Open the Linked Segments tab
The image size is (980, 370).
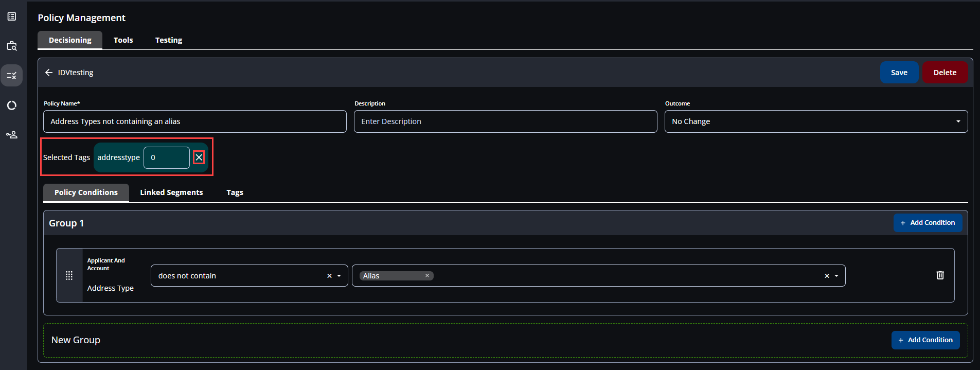(171, 192)
